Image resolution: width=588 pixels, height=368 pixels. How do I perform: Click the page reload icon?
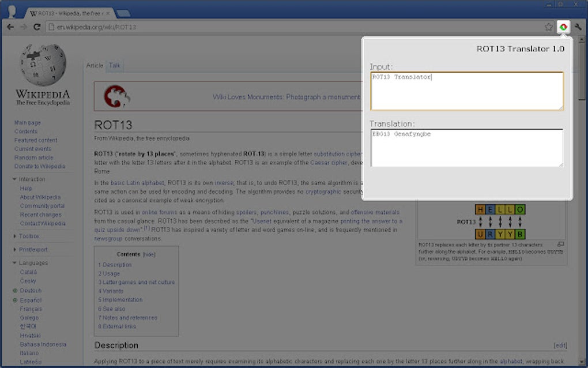36,27
